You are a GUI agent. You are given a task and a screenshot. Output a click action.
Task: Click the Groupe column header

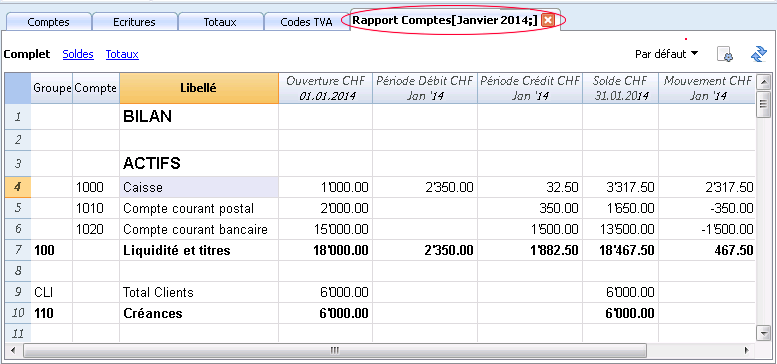[x=52, y=88]
